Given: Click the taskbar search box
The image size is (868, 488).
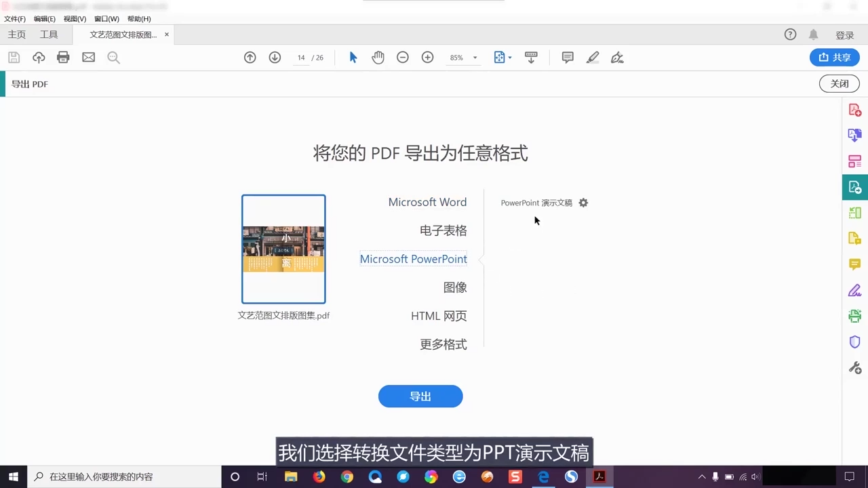Looking at the screenshot, I should (x=124, y=476).
